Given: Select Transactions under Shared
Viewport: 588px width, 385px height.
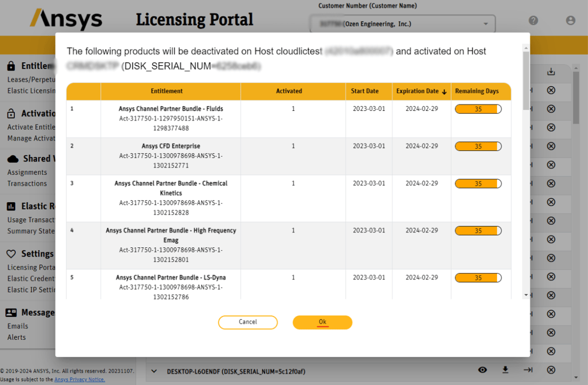Looking at the screenshot, I should coord(26,183).
